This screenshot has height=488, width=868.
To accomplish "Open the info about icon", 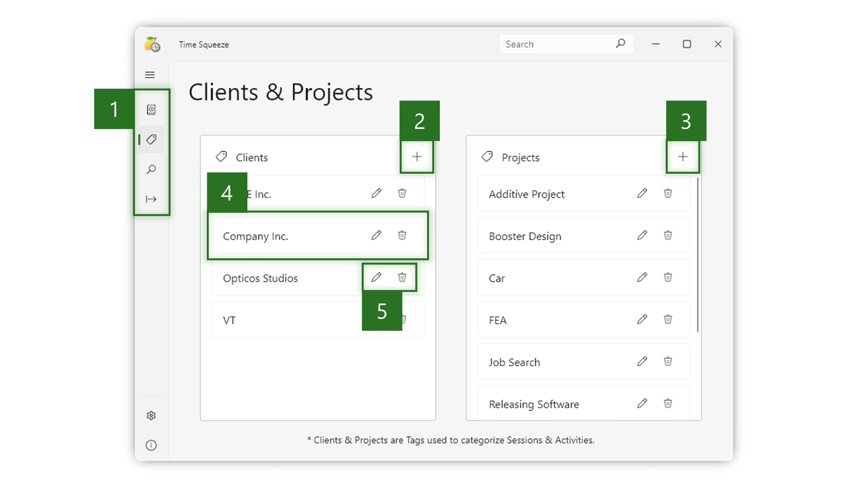I will tap(151, 445).
